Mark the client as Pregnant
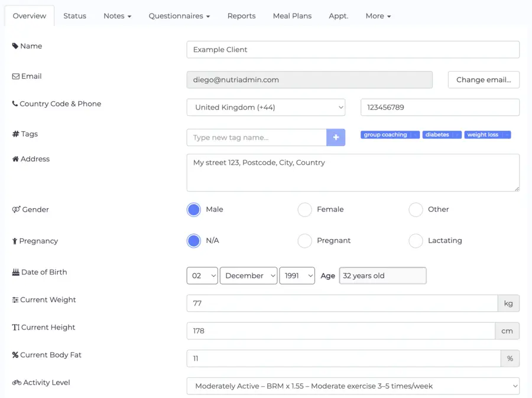This screenshot has width=532, height=398. pyautogui.click(x=304, y=241)
